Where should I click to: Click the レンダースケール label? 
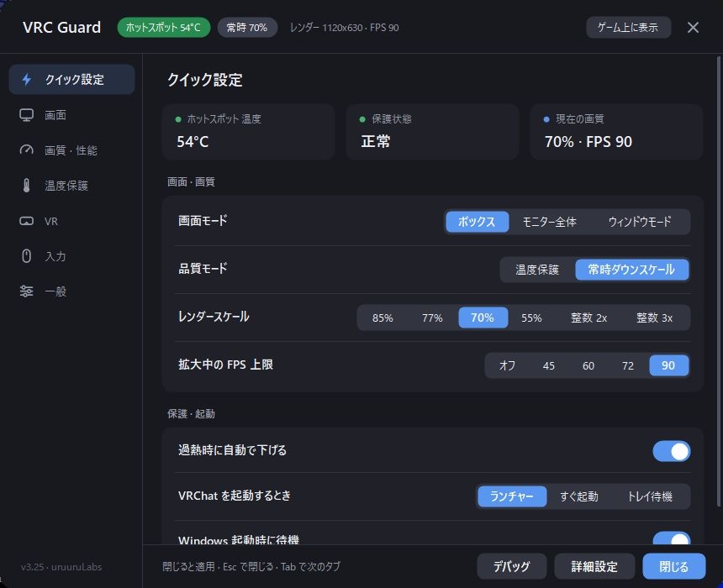click(214, 317)
